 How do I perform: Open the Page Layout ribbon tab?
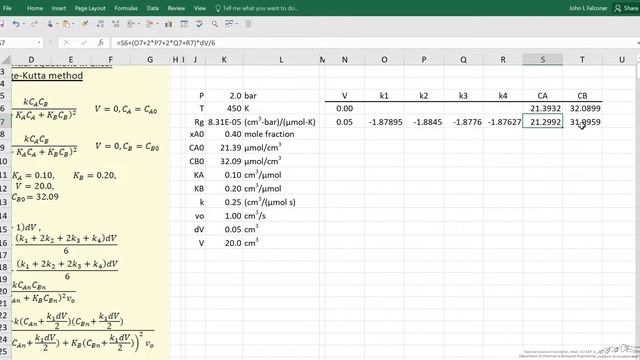(90, 8)
